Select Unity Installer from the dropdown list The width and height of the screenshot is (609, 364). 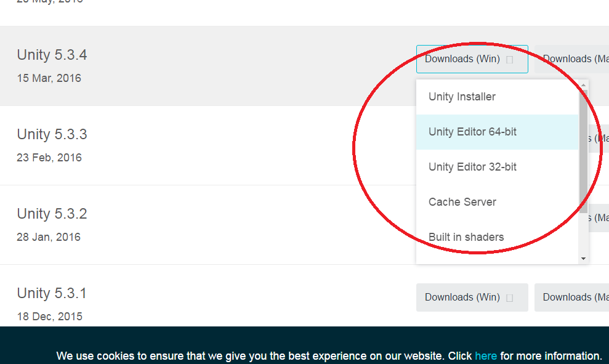click(x=497, y=97)
